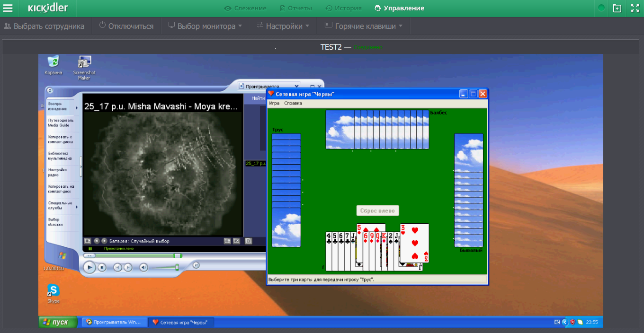The image size is (644, 333).
Task: Click Stop in Windows Media Player
Action: tap(102, 268)
